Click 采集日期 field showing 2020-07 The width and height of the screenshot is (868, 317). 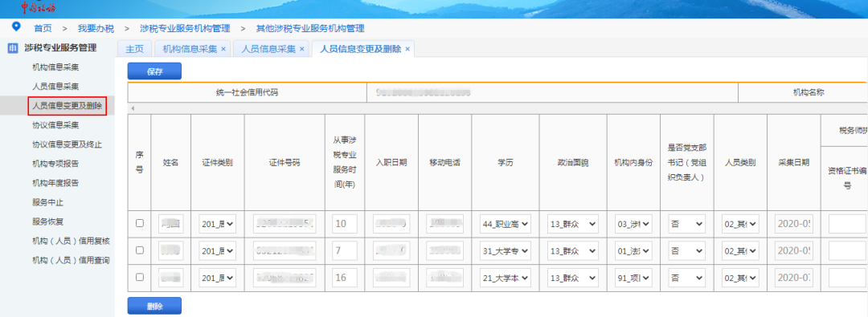pos(794,278)
